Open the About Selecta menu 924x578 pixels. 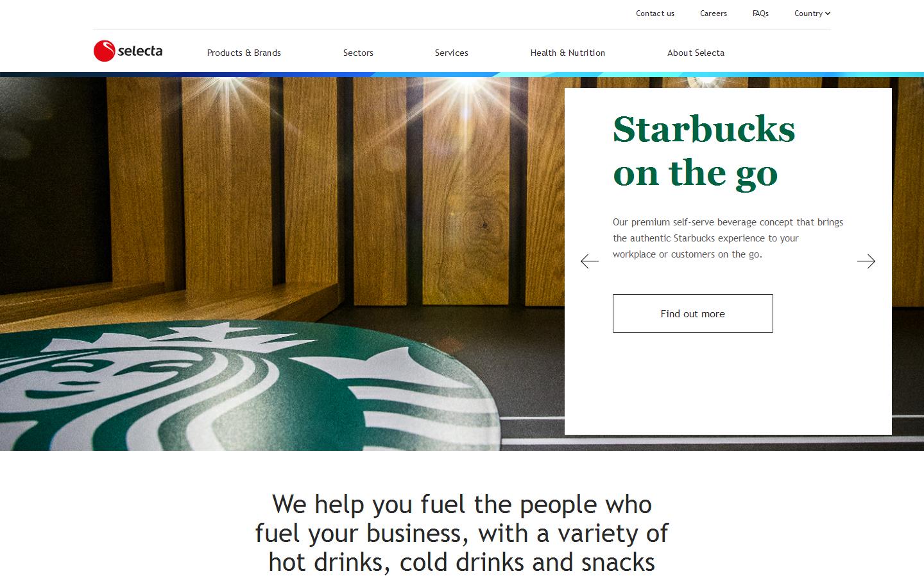pos(696,53)
